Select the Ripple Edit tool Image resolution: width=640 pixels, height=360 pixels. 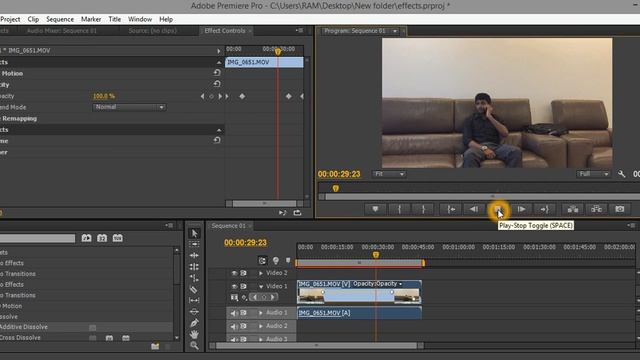coord(194,255)
